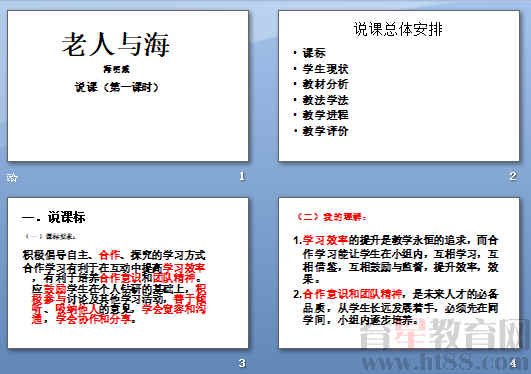Screen dimensions: 531x374
Task: Click the 教学评价 bullet item
Action: tap(325, 131)
